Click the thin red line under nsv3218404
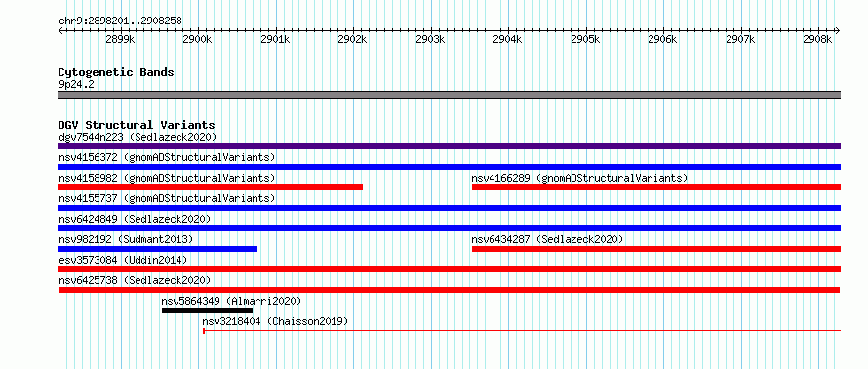The height and width of the screenshot is (369, 868). [x=522, y=331]
